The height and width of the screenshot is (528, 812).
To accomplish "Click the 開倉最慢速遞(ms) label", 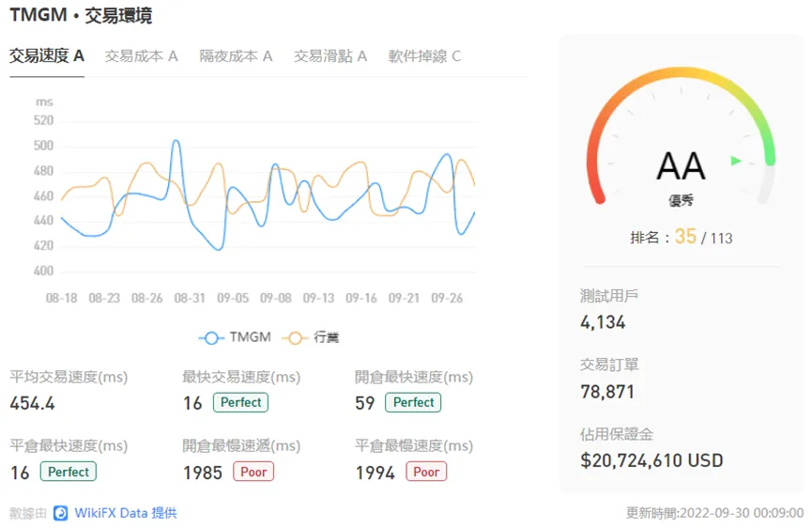I will [x=241, y=445].
